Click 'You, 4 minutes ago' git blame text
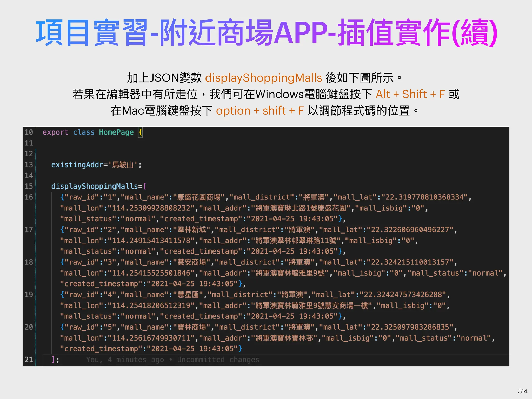Screen dimensions: 532x399 125,360
